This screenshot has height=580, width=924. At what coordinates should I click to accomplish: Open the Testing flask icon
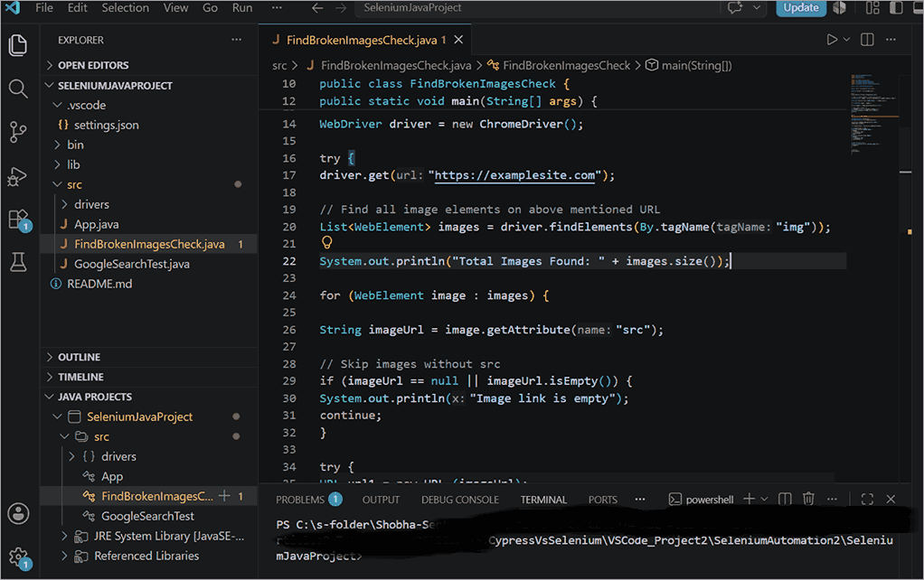[18, 263]
